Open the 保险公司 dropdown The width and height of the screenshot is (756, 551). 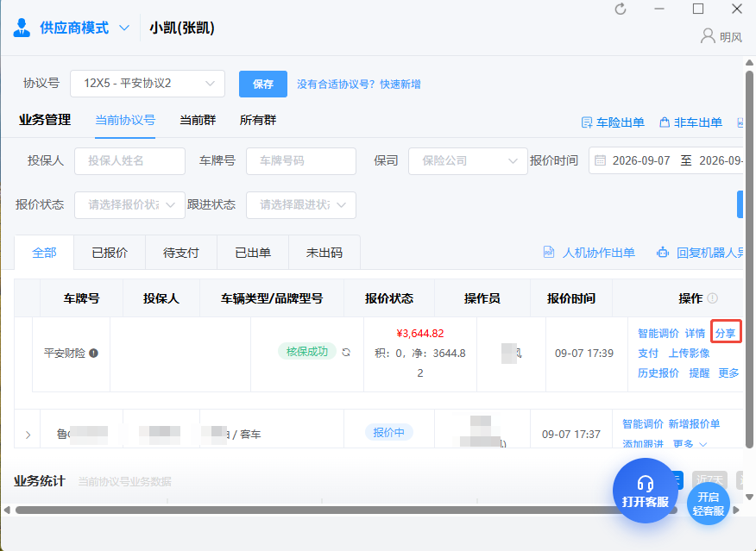pos(468,161)
